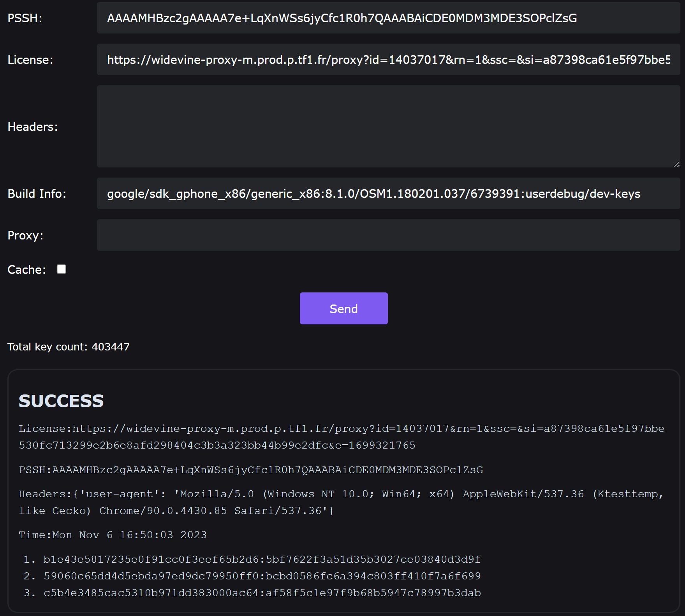685x616 pixels.
Task: Click the Headers textarea resize handle
Action: point(677,164)
